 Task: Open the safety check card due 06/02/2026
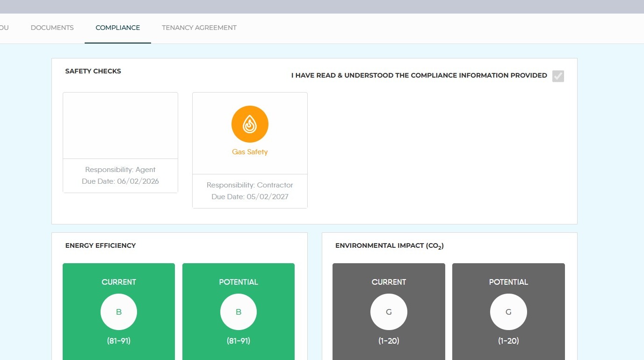(121, 143)
